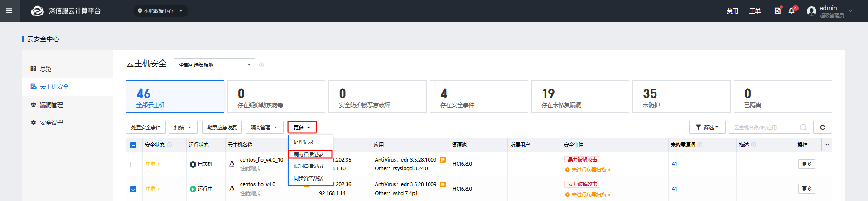868x201 pixels.
Task: Choose 同步资产数据 from the 更多 menu
Action: pos(310,178)
